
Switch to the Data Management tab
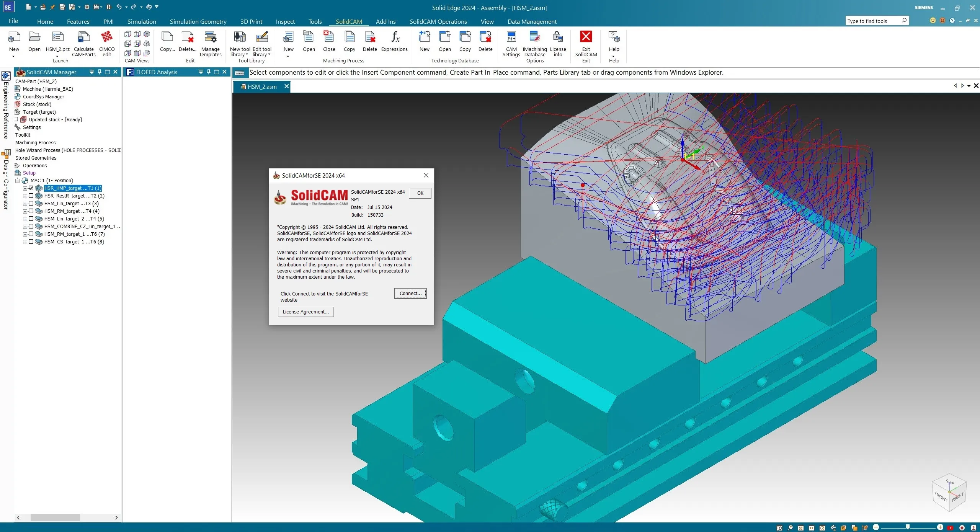pyautogui.click(x=532, y=21)
